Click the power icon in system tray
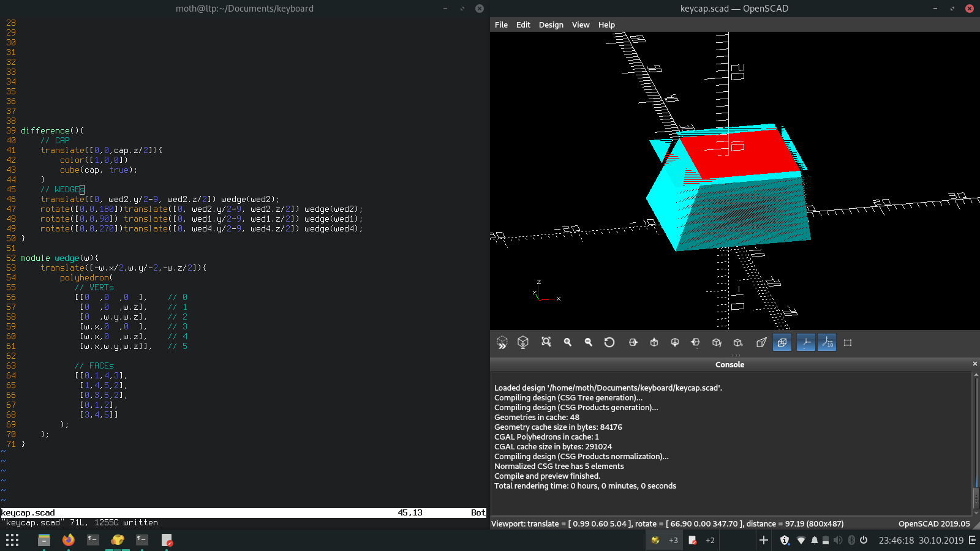Viewport: 980px width, 551px height. tap(864, 540)
